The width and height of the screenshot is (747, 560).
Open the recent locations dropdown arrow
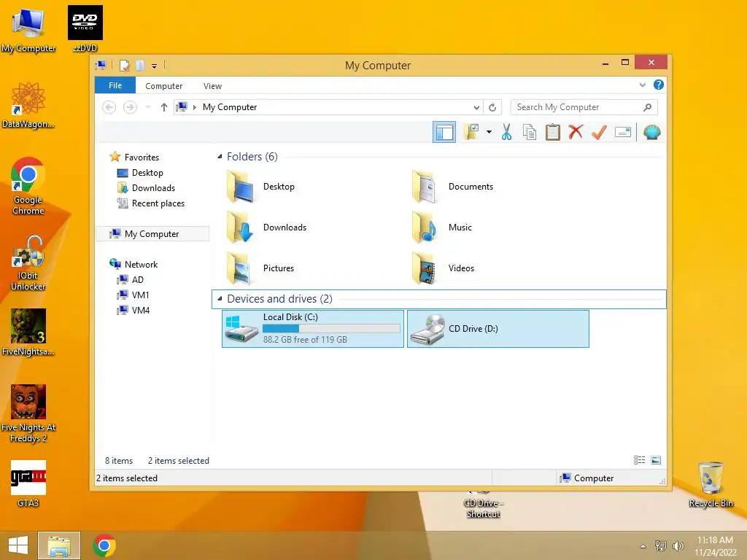tap(147, 107)
